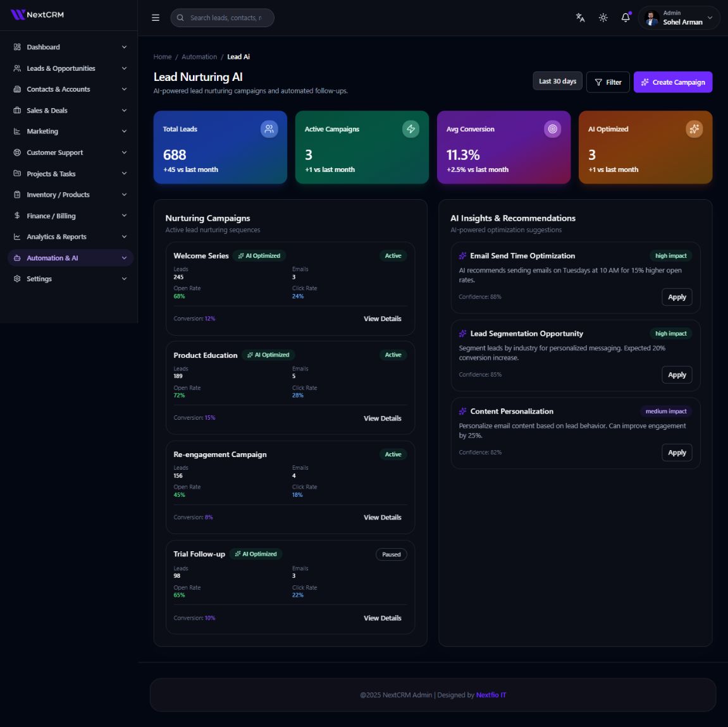Click Create Campaign button

click(673, 82)
